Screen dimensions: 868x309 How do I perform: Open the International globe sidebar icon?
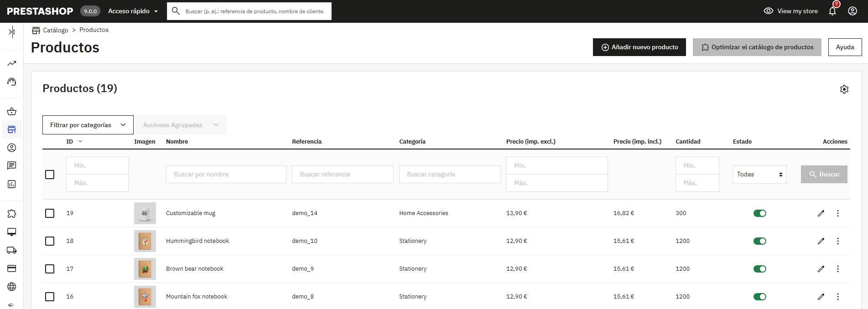point(12,287)
